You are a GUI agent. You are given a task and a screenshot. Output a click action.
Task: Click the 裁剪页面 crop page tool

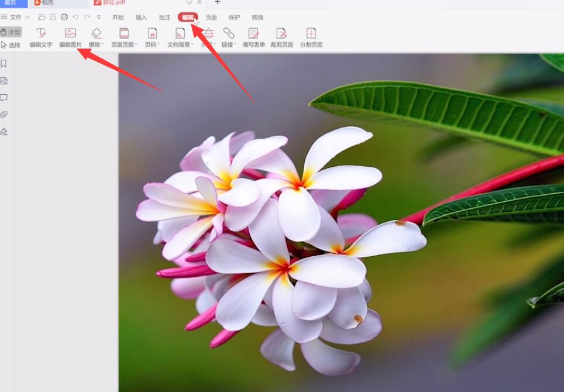[x=281, y=38]
